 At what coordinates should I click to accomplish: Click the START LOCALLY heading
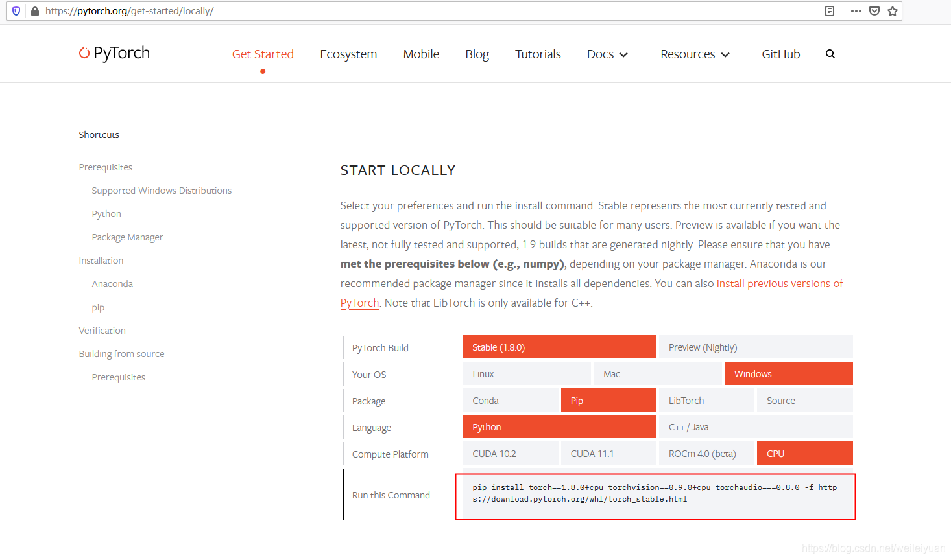(x=398, y=170)
